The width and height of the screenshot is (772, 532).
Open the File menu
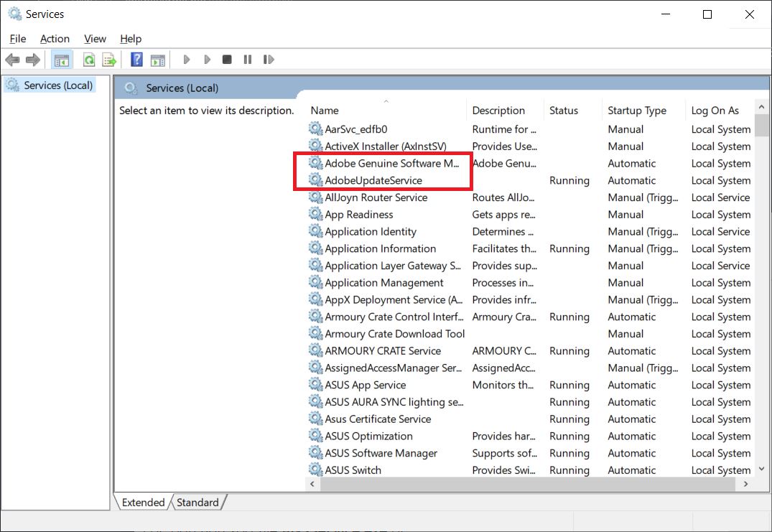click(18, 39)
